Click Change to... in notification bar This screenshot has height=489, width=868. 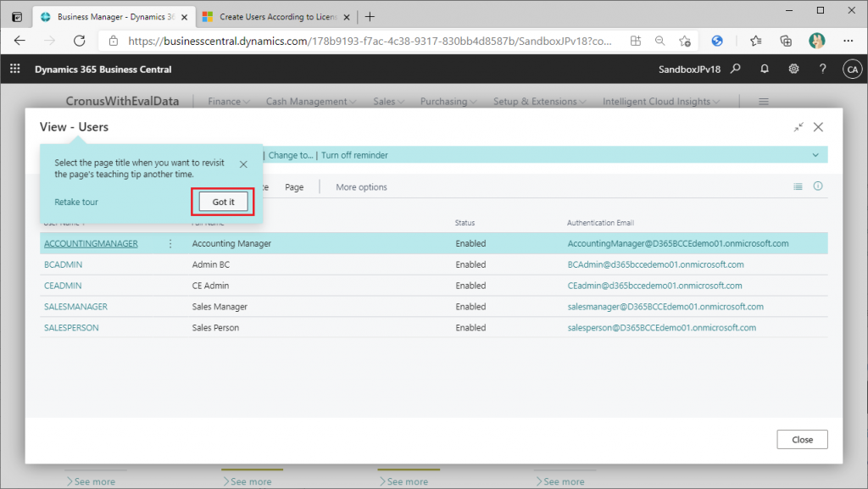pos(291,155)
